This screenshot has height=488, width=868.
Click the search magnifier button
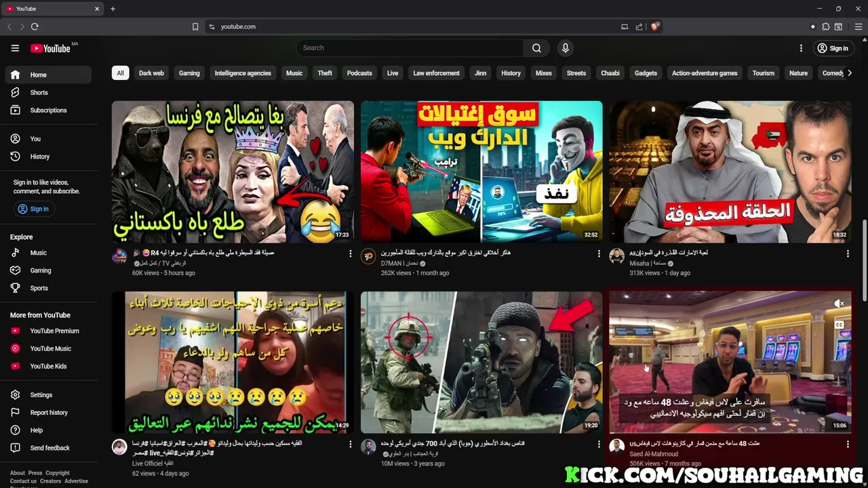pyautogui.click(x=536, y=48)
